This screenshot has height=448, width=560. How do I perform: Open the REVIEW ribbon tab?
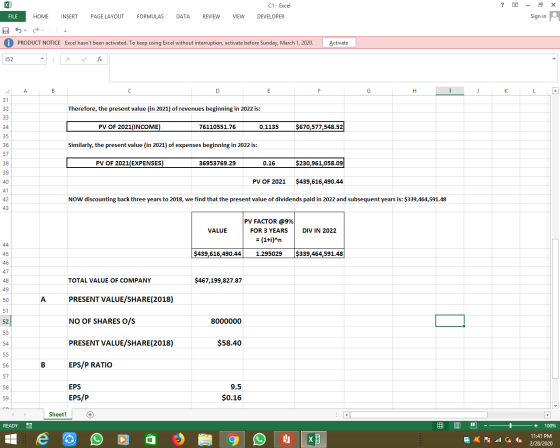coord(211,16)
